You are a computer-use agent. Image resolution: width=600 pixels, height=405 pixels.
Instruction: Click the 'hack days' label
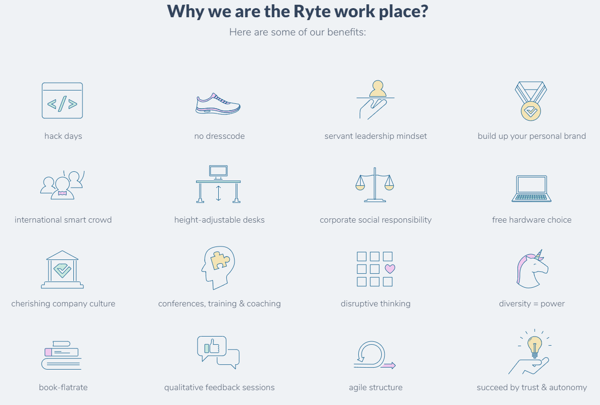click(63, 136)
